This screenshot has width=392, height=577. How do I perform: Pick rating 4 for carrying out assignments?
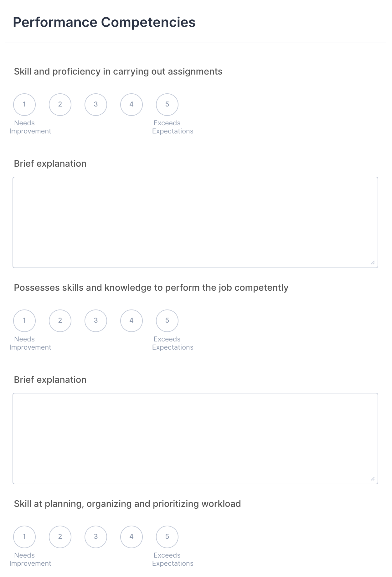point(132,105)
